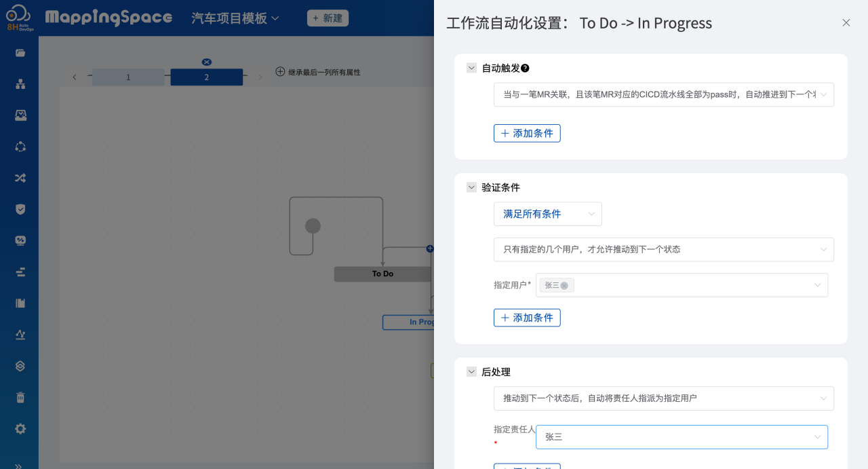Open the stacked layers sidebar icon
This screenshot has width=868, height=469.
(20, 366)
